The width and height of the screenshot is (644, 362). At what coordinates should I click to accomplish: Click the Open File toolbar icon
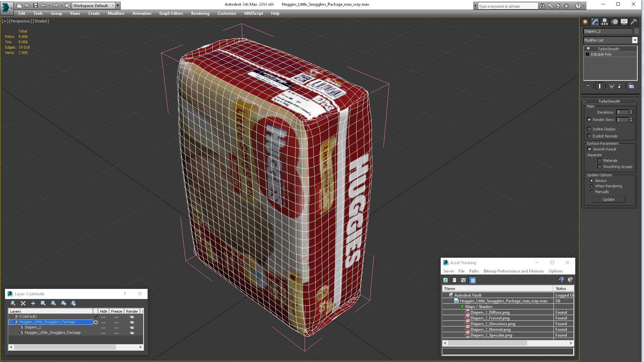[27, 5]
